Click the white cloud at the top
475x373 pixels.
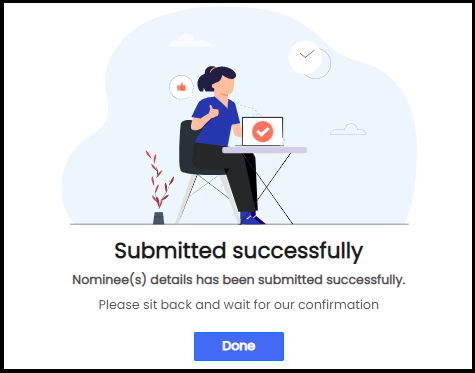point(190,40)
